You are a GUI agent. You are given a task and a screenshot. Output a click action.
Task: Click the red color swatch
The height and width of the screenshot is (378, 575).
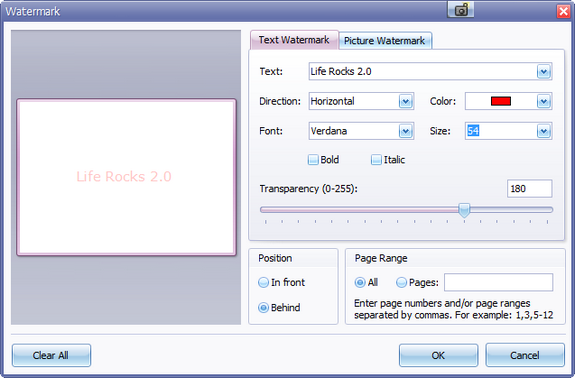[501, 101]
